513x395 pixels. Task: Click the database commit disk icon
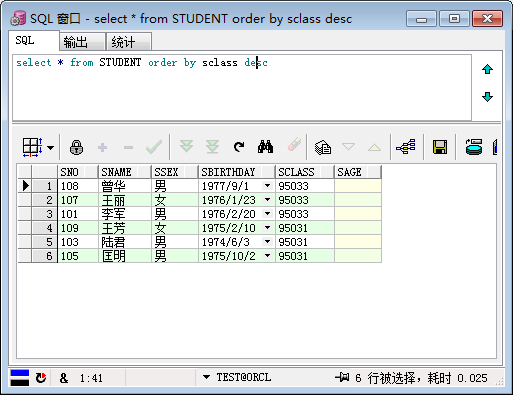point(474,147)
